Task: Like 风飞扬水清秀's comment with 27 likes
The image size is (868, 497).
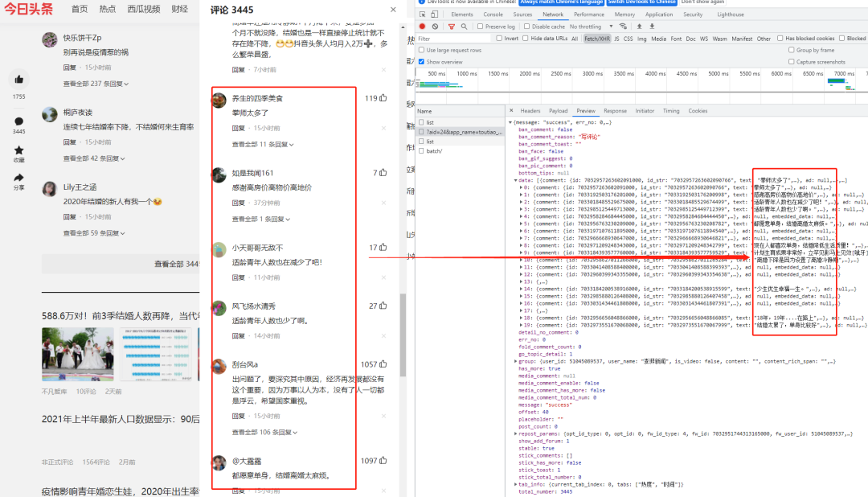Action: pyautogui.click(x=383, y=306)
